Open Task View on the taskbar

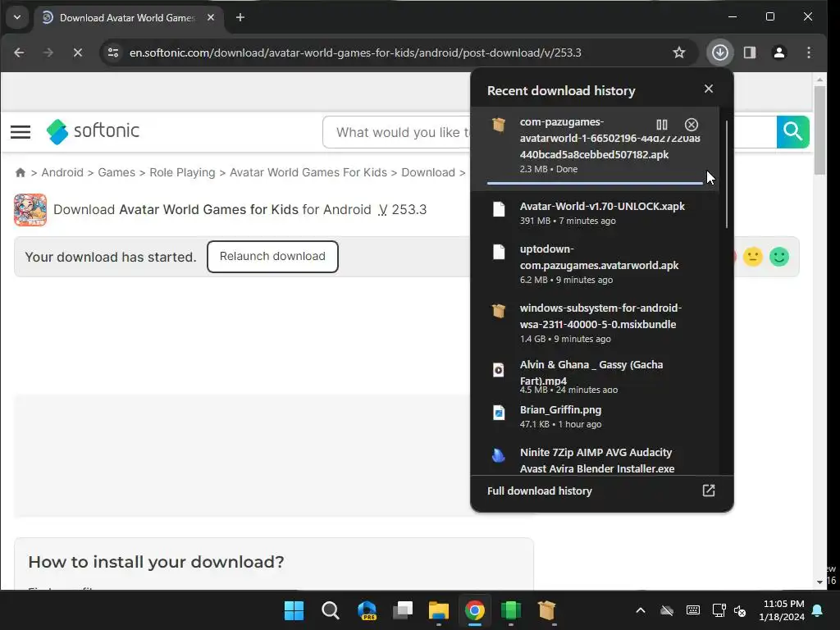tap(402, 610)
